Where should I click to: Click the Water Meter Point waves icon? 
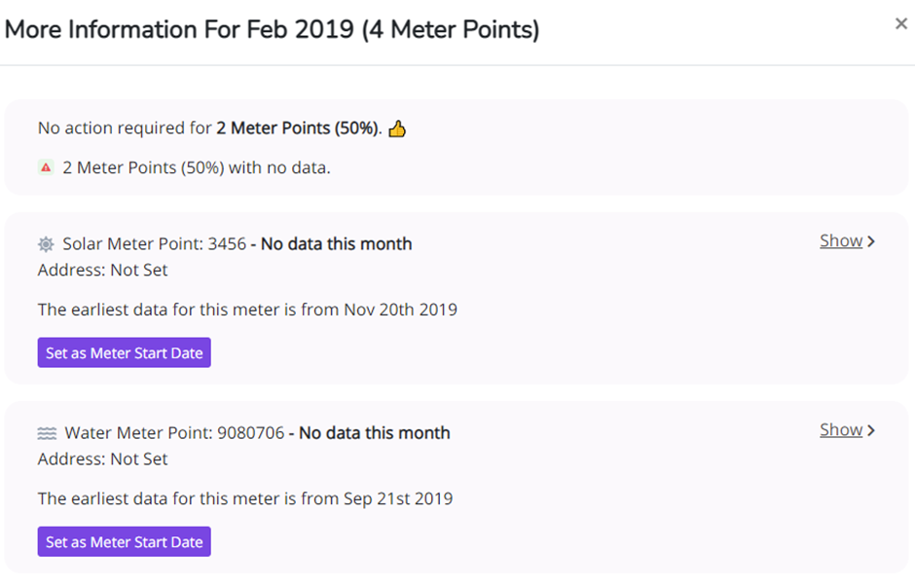(x=47, y=433)
